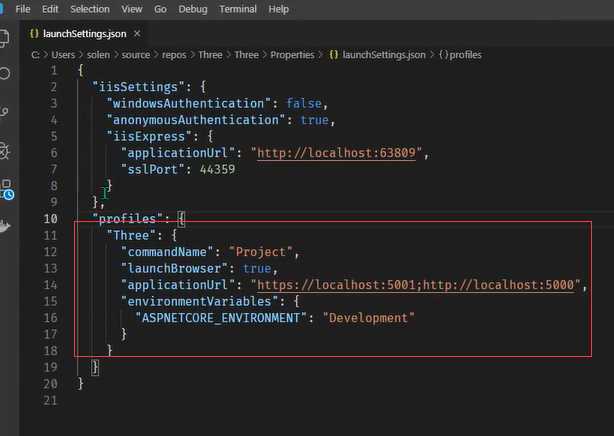Screen dimensions: 614x436
Task: Click the "environmentVariables" key text
Action: pyautogui.click(x=199, y=301)
